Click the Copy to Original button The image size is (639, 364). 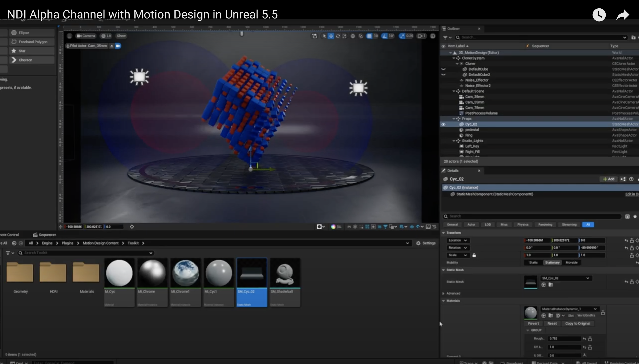[x=578, y=323]
